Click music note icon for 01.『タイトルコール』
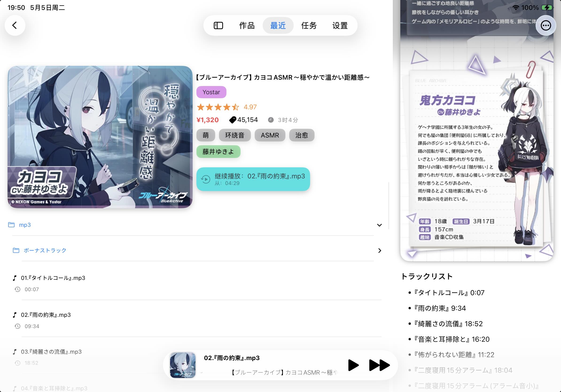This screenshot has height=392, width=561. tap(15, 278)
